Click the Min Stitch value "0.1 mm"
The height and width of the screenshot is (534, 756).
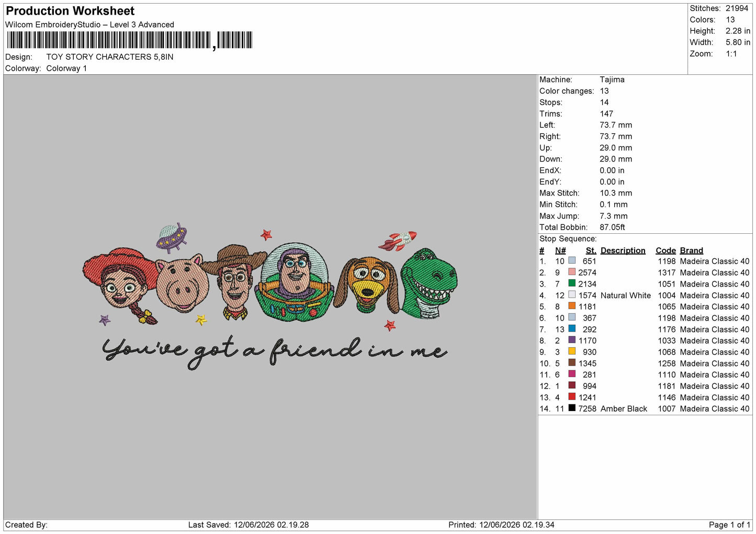[614, 204]
